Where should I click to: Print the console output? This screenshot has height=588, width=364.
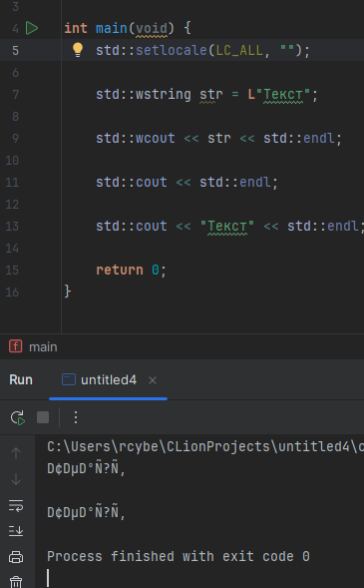point(16,557)
